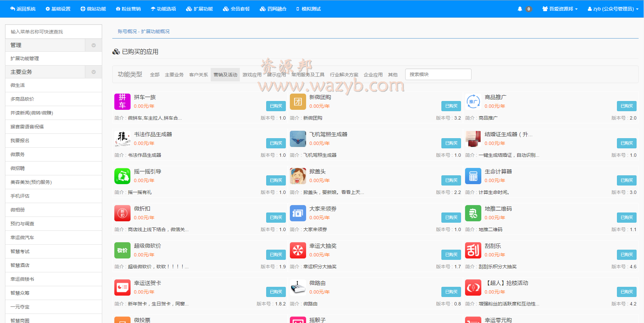
Task: Click the 账号概况 breadcrumb link
Action: (127, 31)
